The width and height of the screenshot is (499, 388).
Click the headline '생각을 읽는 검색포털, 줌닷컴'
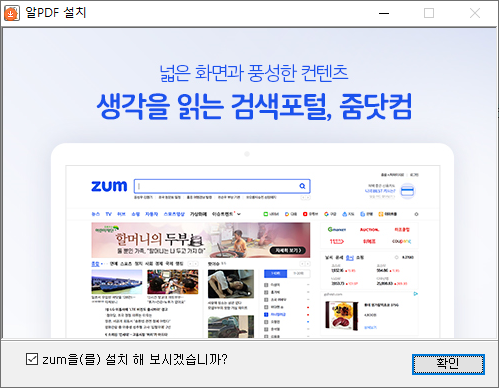click(x=254, y=106)
